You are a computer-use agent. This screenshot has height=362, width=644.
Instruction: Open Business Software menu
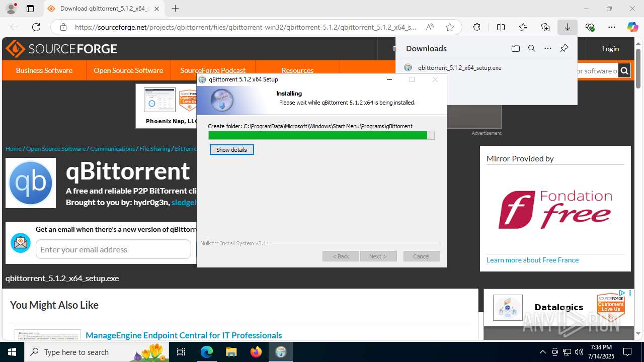point(44,70)
